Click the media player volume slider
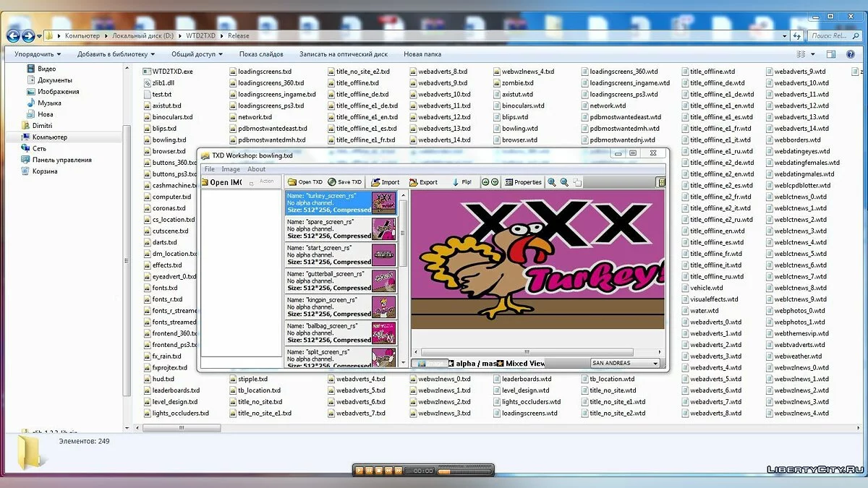Viewport: 868px width, 488px height. click(x=463, y=471)
